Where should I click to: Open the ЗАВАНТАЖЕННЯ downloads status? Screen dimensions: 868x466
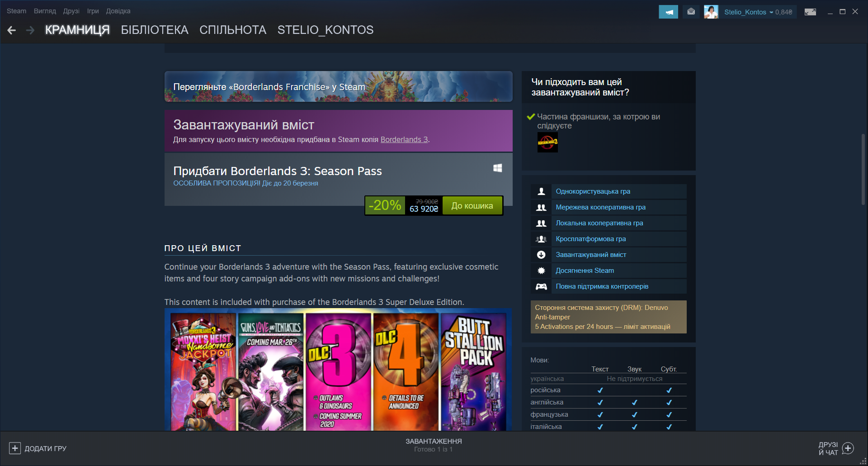tap(434, 445)
